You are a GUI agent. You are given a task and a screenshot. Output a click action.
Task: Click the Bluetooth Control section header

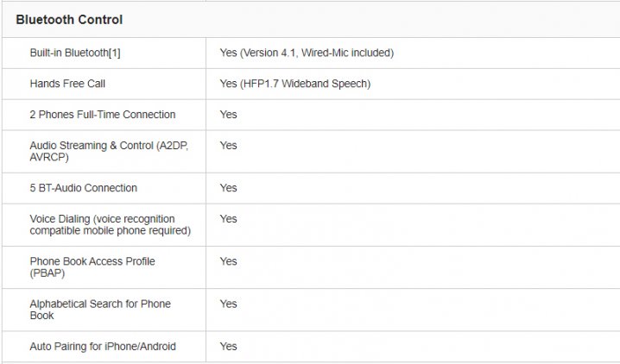(x=69, y=20)
